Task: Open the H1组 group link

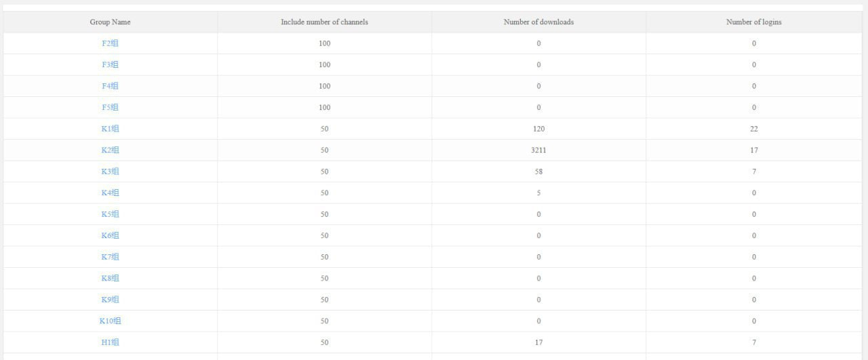Action: tap(110, 342)
